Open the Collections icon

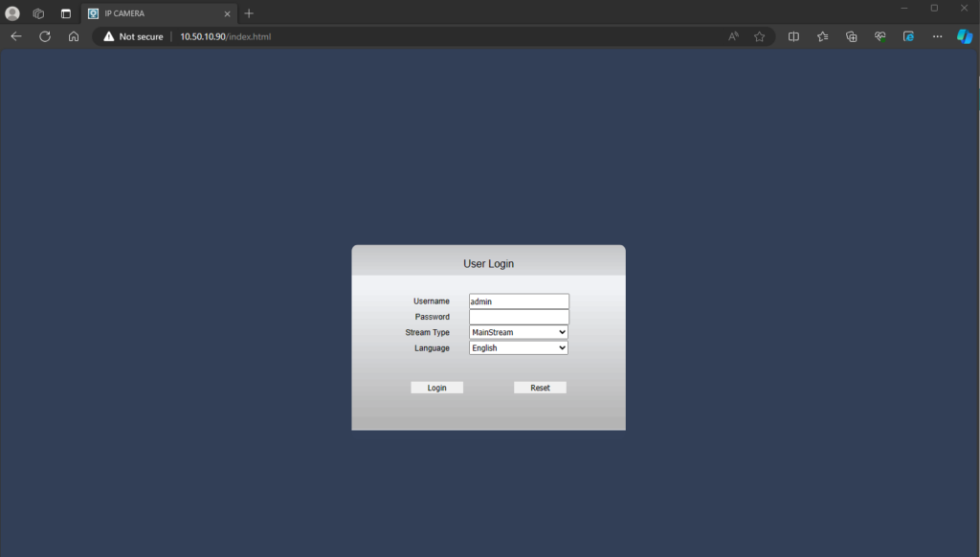tap(851, 36)
